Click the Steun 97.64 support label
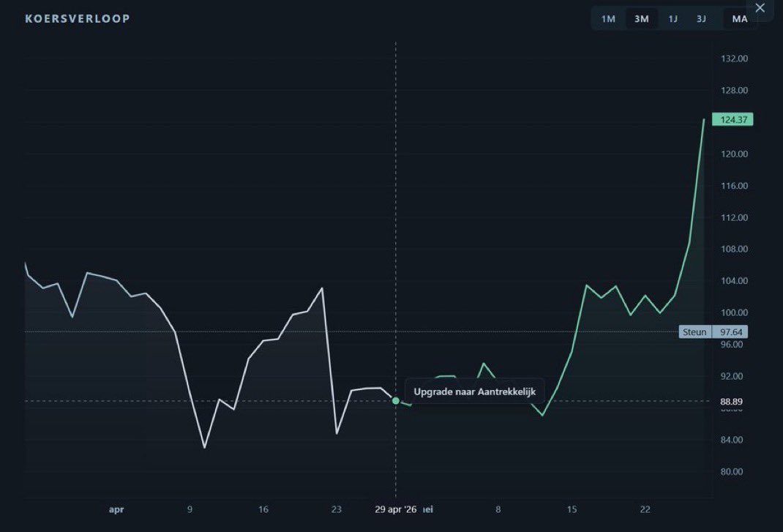783x532 pixels. click(x=713, y=331)
